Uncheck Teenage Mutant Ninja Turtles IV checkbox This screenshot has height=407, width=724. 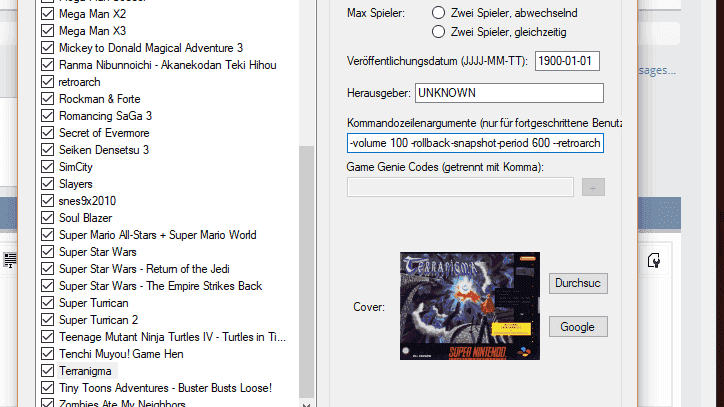pos(48,337)
